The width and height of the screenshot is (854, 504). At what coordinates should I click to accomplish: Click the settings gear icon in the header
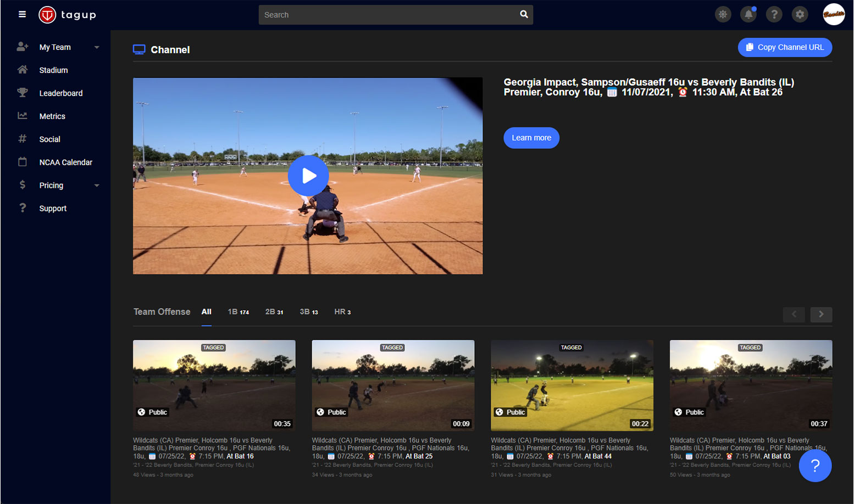(800, 14)
